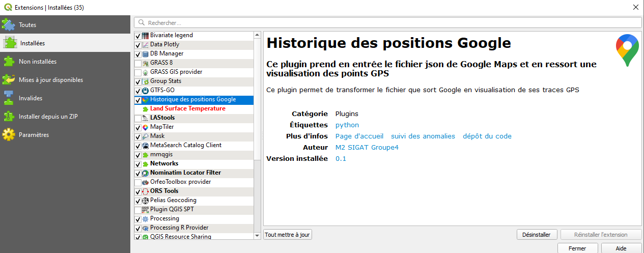
Task: Open Installer depuis un ZIP tab
Action: [x=65, y=116]
